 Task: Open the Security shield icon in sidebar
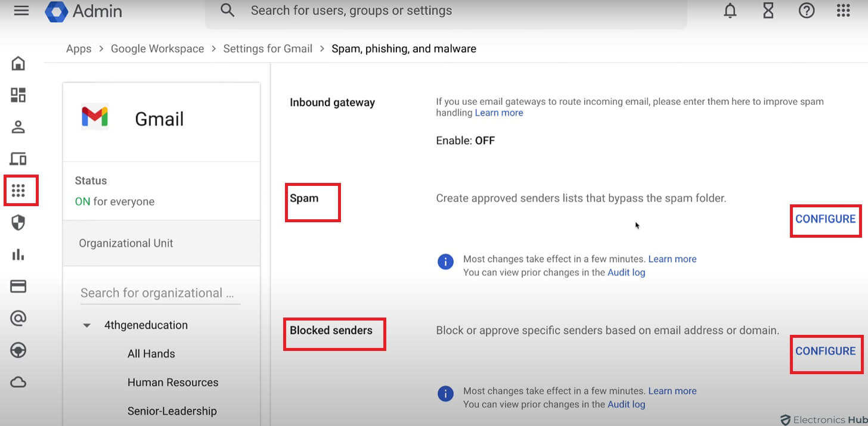18,223
